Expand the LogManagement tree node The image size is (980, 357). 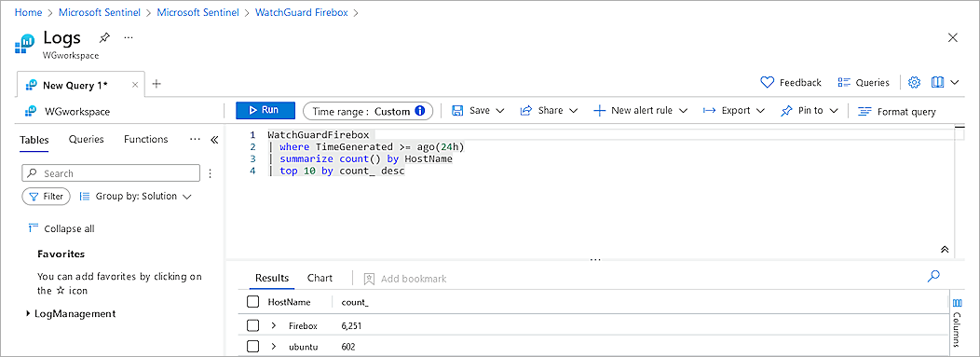pos(28,314)
